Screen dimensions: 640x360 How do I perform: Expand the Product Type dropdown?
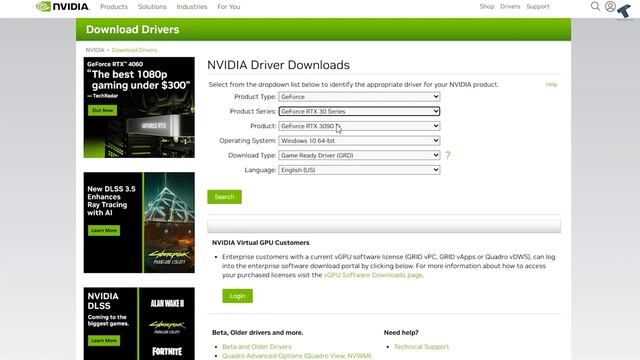(x=359, y=97)
